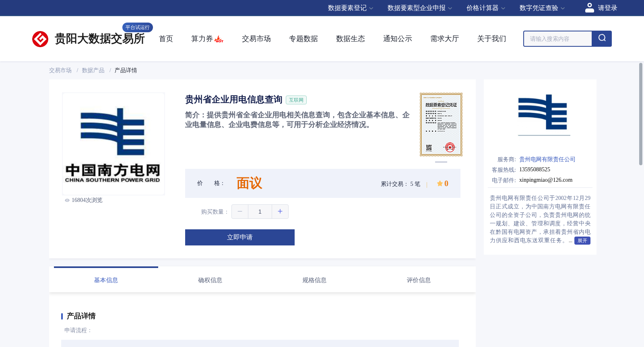The width and height of the screenshot is (644, 347).
Task: Expand the 数据要素型企业申报 dropdown
Action: pos(420,8)
